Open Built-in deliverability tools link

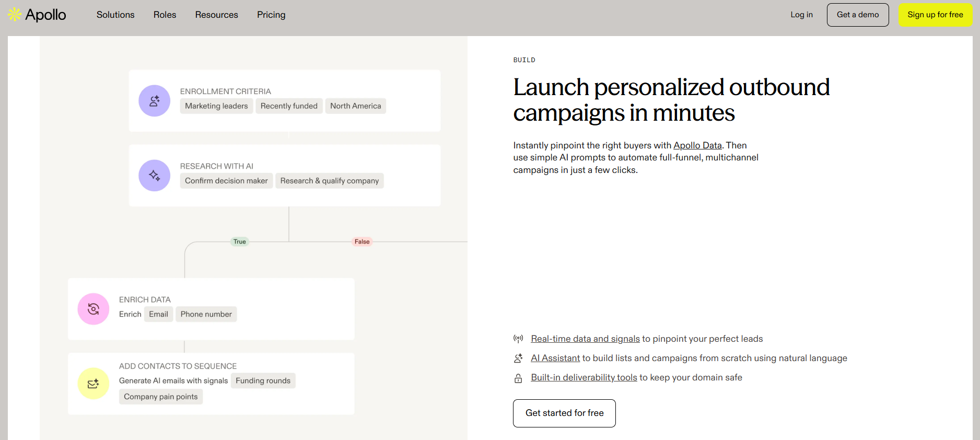point(584,377)
